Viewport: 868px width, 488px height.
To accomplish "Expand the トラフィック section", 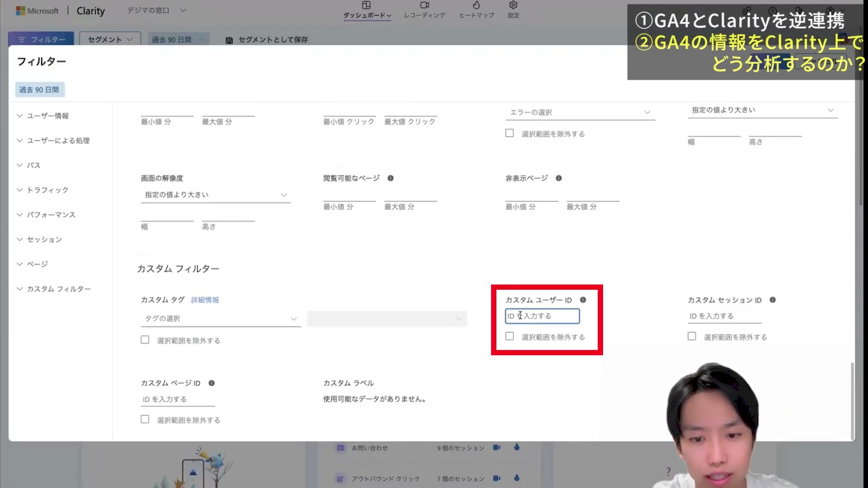I will pos(43,190).
